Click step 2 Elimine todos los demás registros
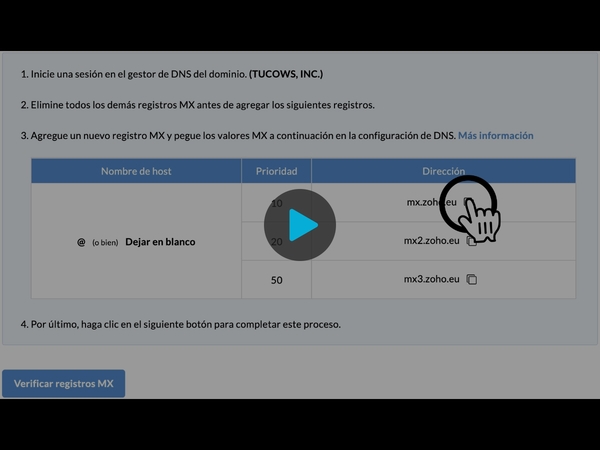Viewport: 600px width, 450px height. [x=197, y=105]
